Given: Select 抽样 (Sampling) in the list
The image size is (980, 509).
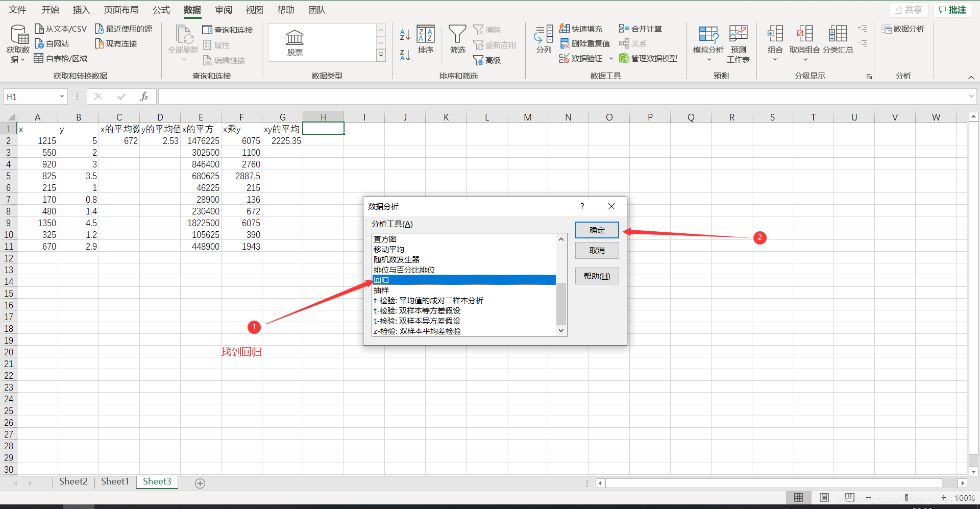Looking at the screenshot, I should 464,290.
